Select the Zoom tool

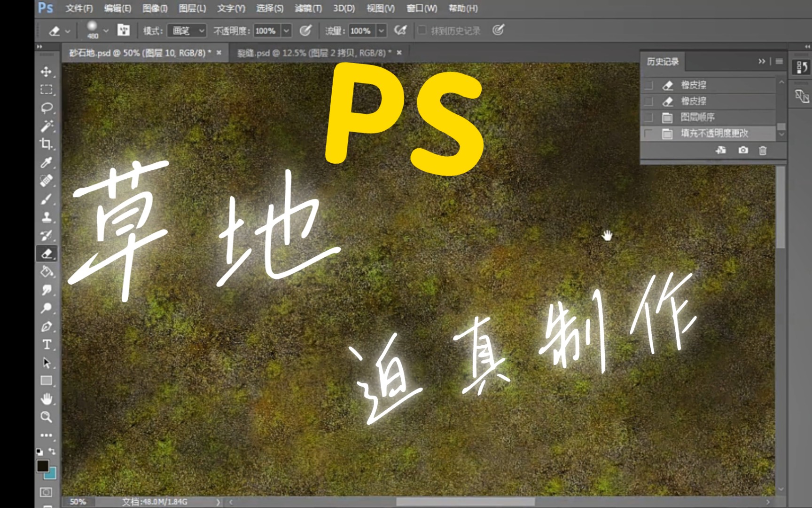(46, 416)
